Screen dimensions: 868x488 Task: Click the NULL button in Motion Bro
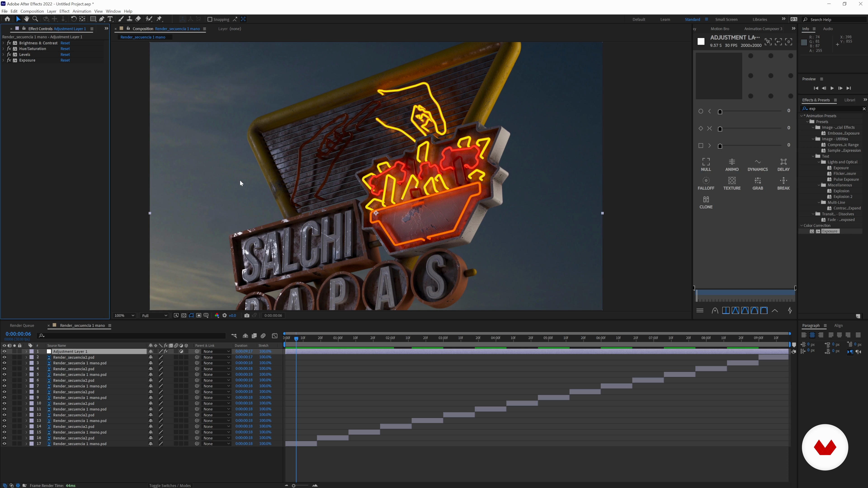point(706,165)
